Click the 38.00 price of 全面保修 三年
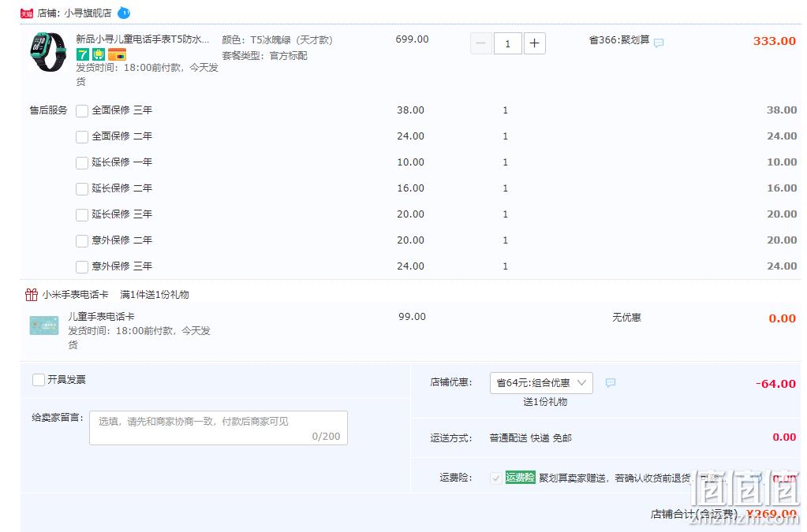807x532 pixels. pyautogui.click(x=410, y=110)
